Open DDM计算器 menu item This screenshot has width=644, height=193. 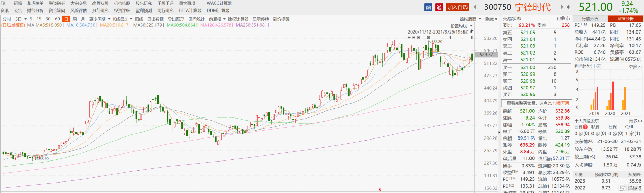pyautogui.click(x=218, y=10)
